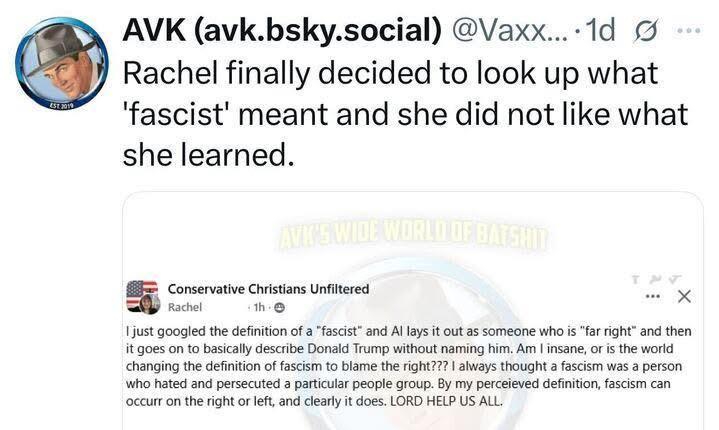
Task: Open the Facebook post's three-dot options
Action: 653,296
